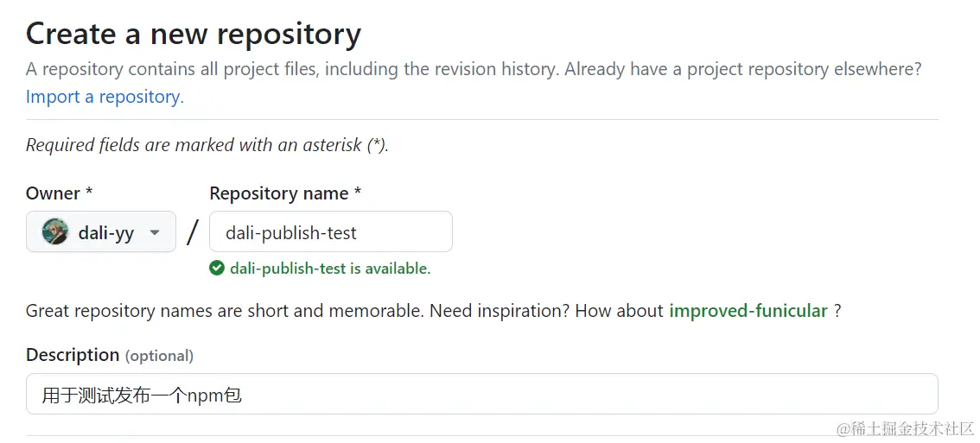Click the dali-yy owner avatar icon
Viewport: 980px width, 443px height.
[55, 231]
